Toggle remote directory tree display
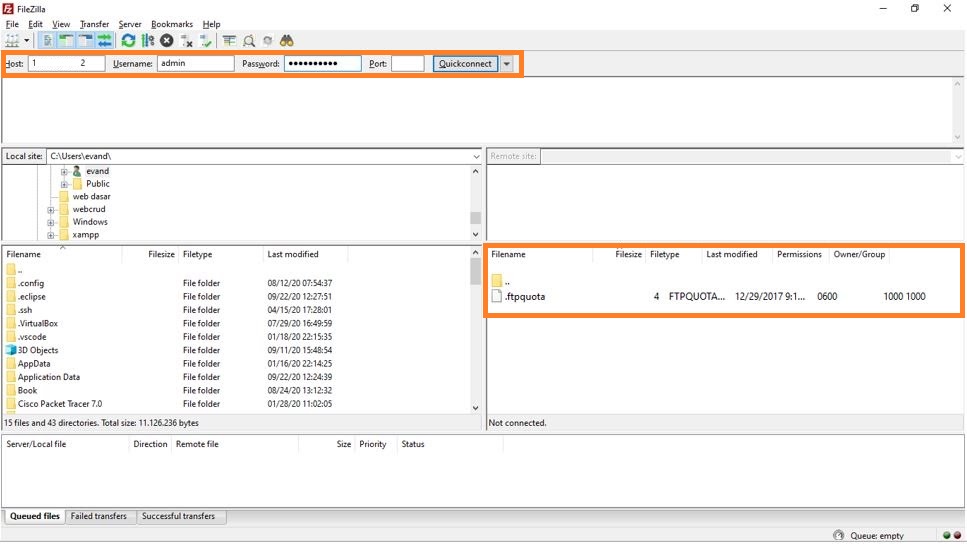 click(x=85, y=41)
